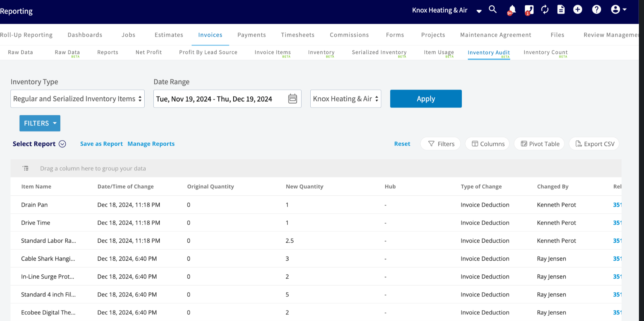Open the notifications bell icon
Screen dimensions: 644x321
(512, 10)
